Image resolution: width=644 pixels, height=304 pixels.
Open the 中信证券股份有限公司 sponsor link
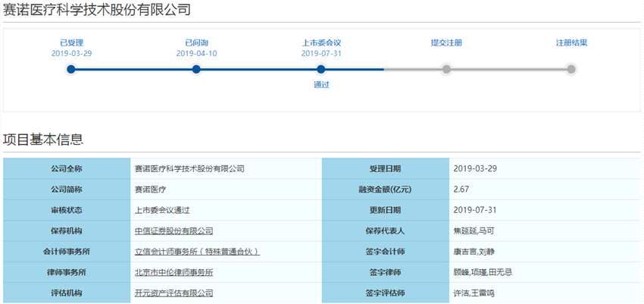174,231
